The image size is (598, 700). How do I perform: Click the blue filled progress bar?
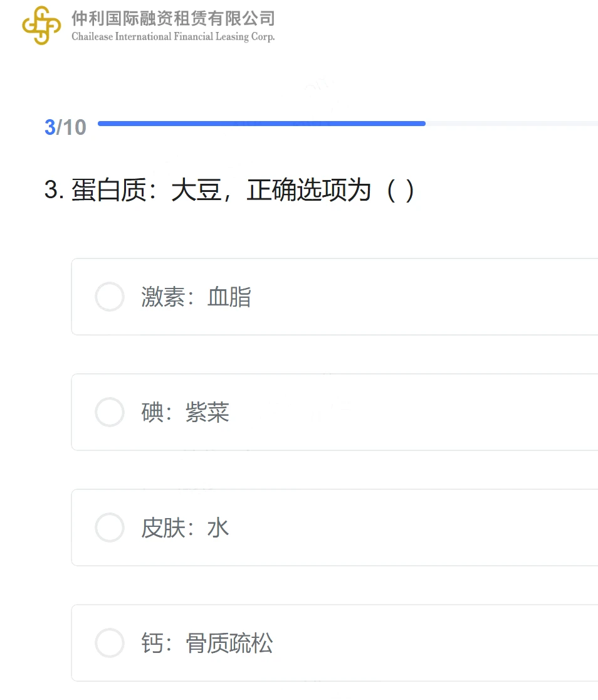261,124
